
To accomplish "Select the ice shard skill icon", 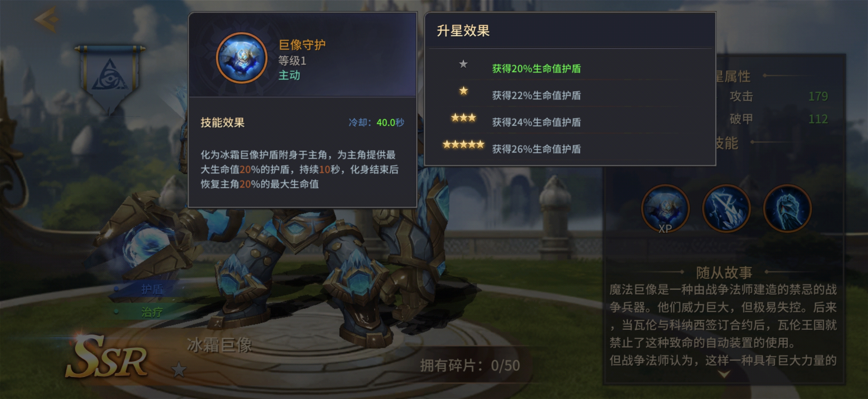I will coord(727,209).
